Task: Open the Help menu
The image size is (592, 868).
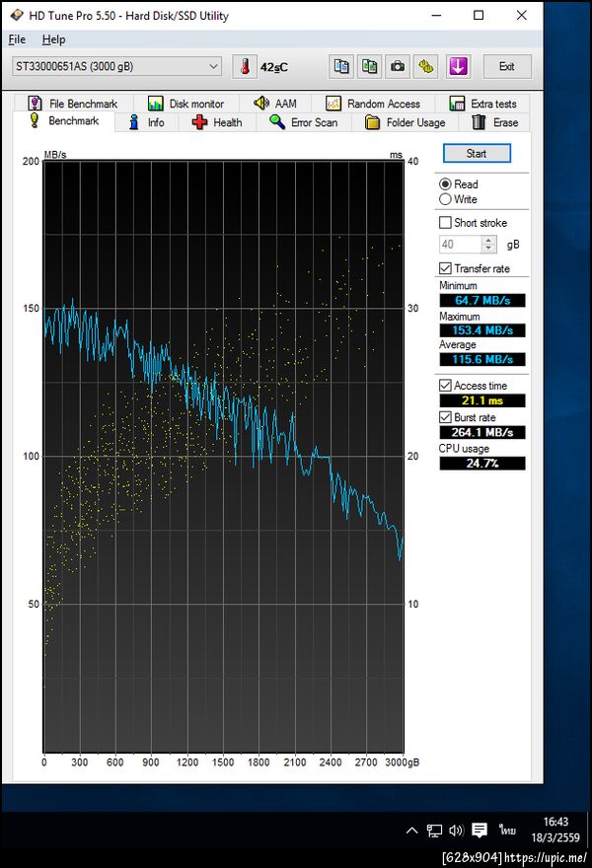Action: click(x=53, y=39)
